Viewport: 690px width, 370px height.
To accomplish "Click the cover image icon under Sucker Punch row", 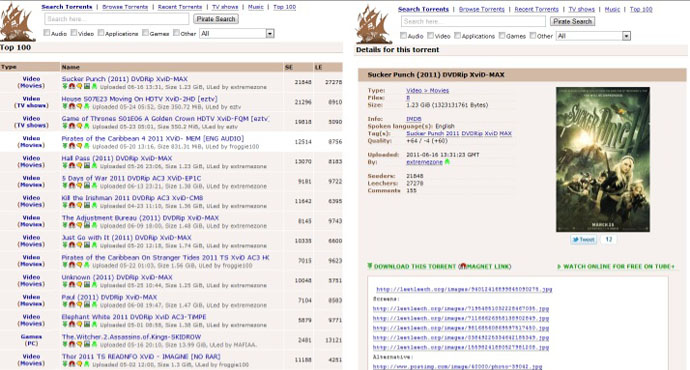I will (x=87, y=87).
